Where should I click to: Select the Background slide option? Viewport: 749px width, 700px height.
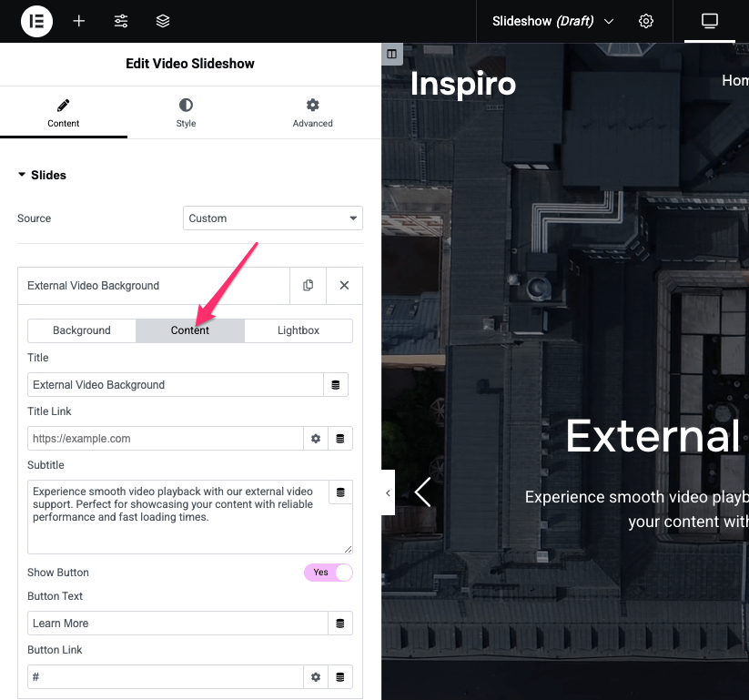[82, 330]
